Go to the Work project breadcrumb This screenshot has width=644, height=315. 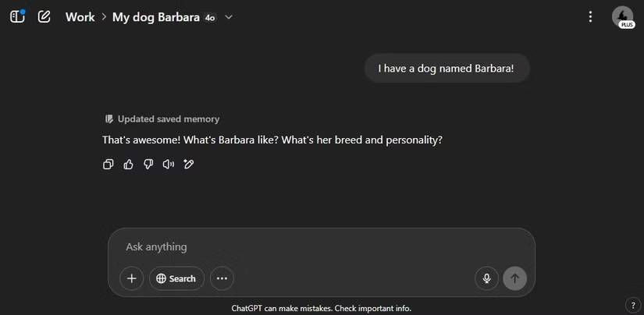click(80, 17)
